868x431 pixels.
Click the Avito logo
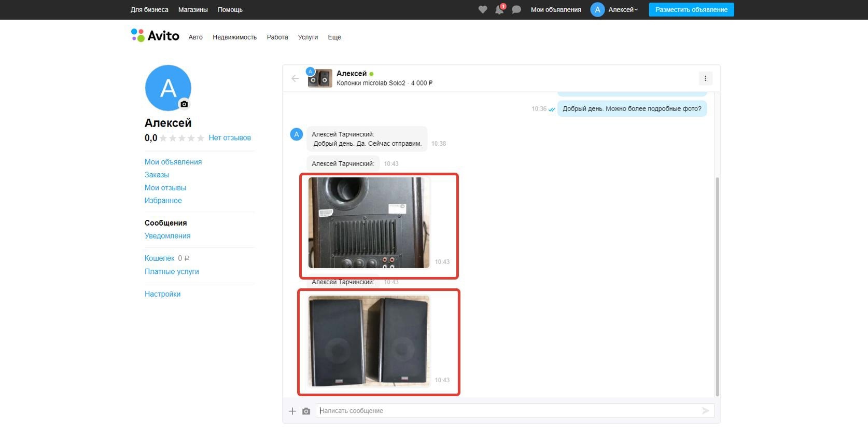(x=155, y=35)
